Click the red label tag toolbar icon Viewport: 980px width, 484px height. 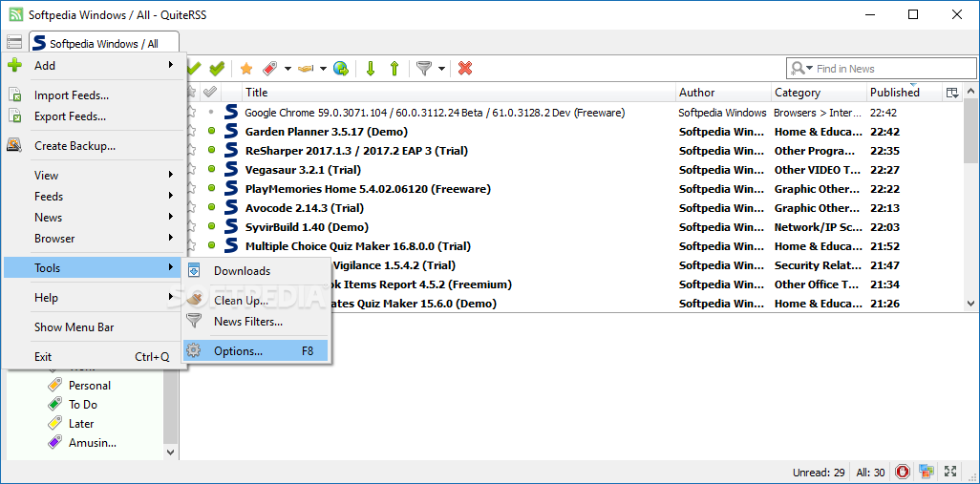click(x=270, y=68)
